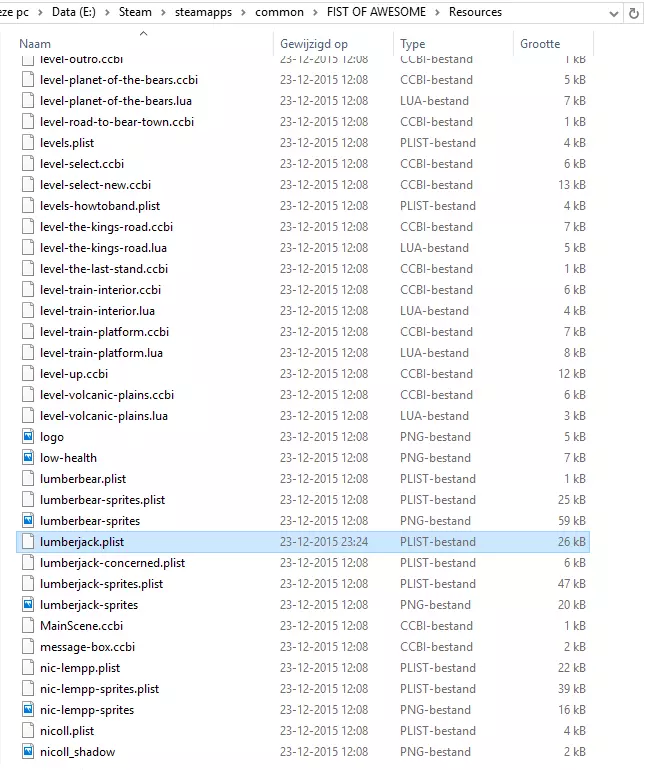This screenshot has height=770, width=647.
Task: Open the address bar history dropdown
Action: click(x=614, y=14)
